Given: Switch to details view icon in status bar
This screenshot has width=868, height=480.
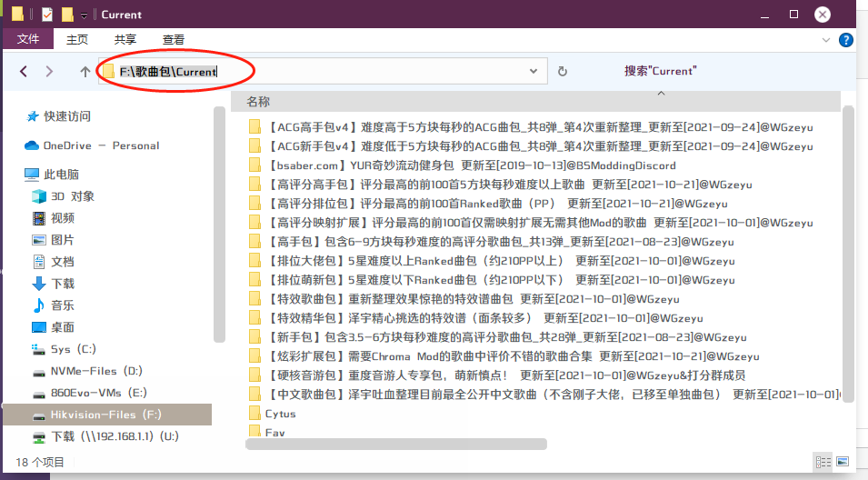Looking at the screenshot, I should [x=823, y=462].
